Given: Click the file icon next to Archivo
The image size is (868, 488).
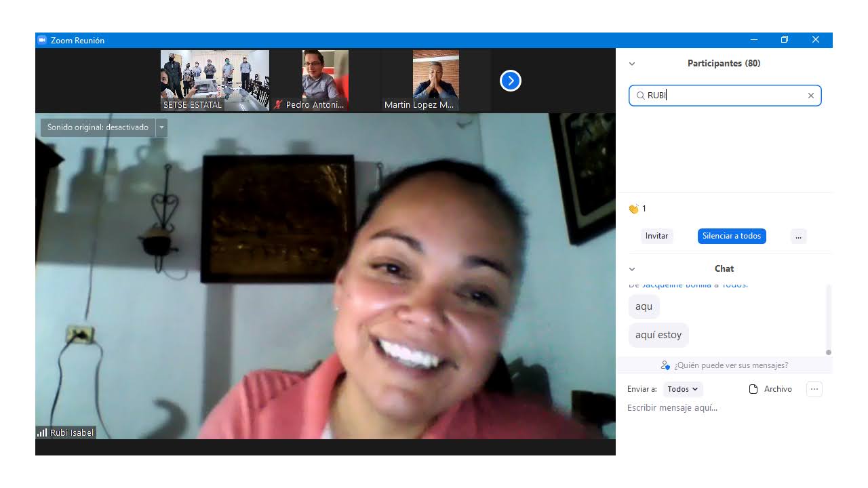Looking at the screenshot, I should tap(753, 389).
